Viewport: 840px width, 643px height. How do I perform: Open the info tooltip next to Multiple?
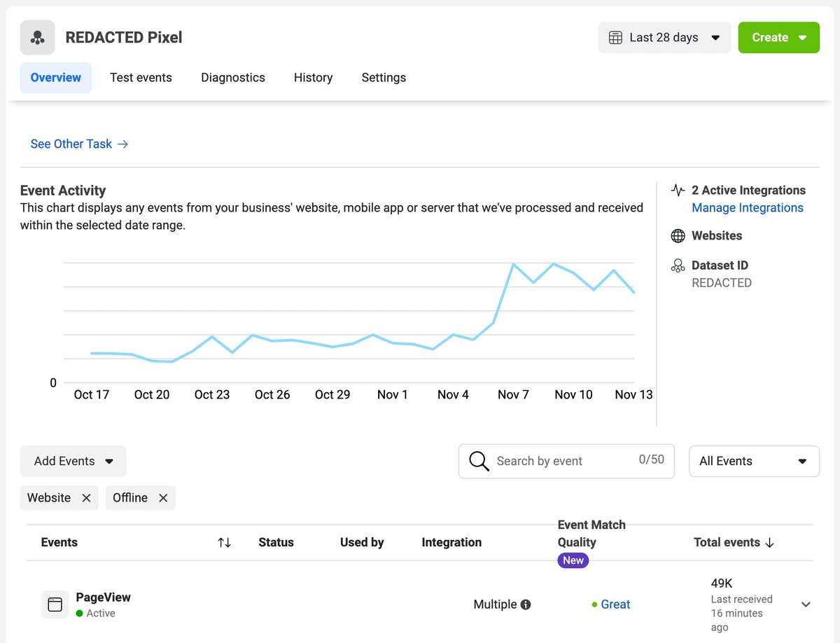pos(526,604)
